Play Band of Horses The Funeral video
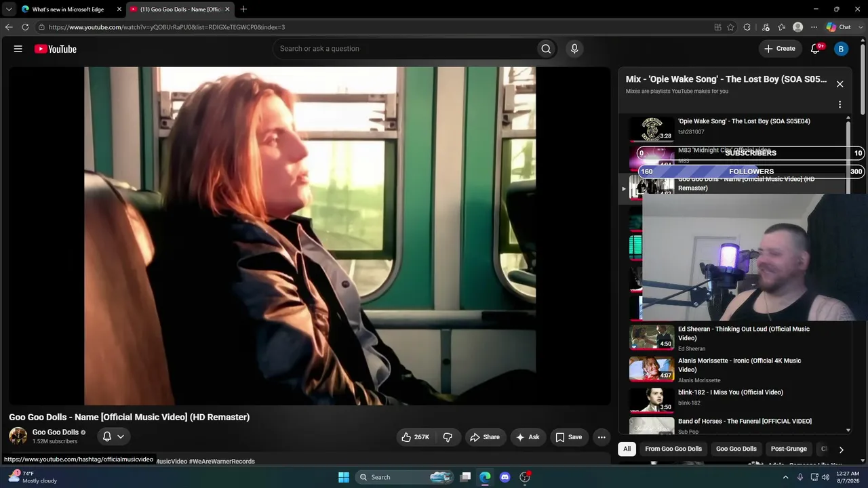This screenshot has width=868, height=488. [734, 425]
